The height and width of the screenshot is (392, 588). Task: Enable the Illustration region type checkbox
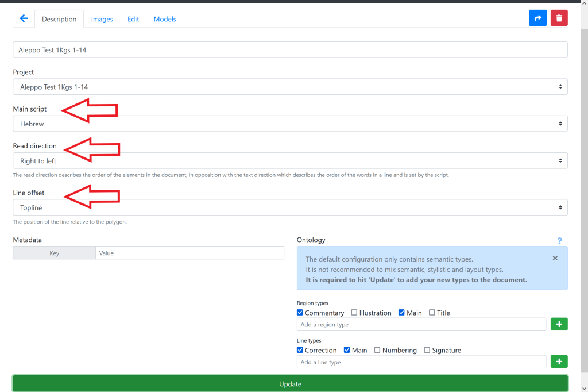[354, 313]
